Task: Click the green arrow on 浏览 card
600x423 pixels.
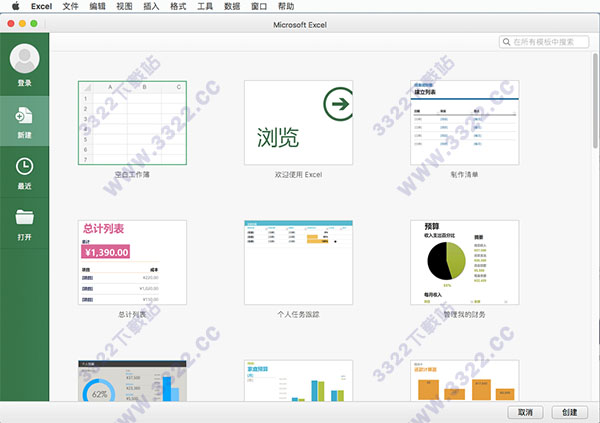Action: coord(338,104)
